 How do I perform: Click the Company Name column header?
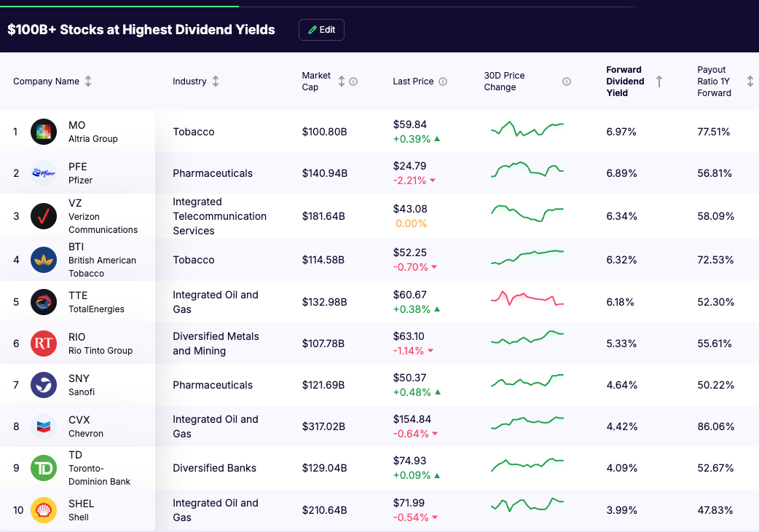point(46,82)
